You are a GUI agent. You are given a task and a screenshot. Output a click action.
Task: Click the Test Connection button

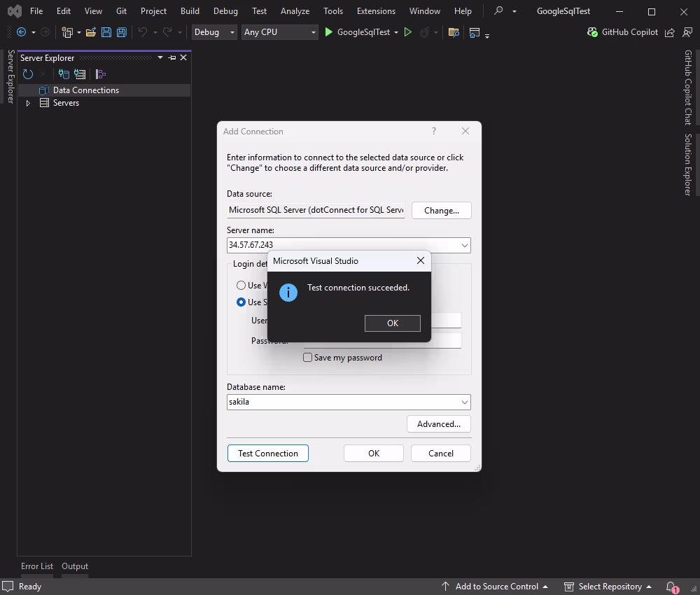click(267, 453)
